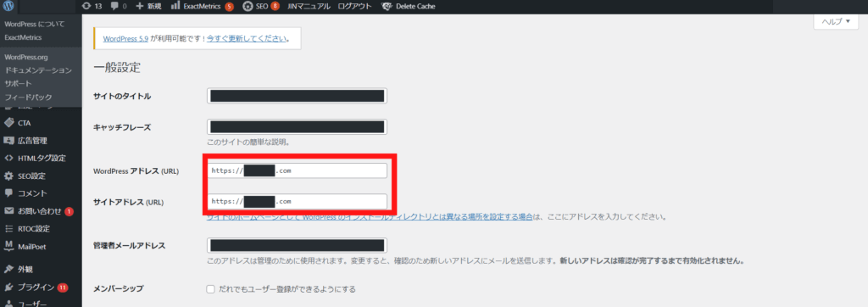868x307 pixels.
Task: Click the 管理者メールアドレス input field
Action: point(298,245)
